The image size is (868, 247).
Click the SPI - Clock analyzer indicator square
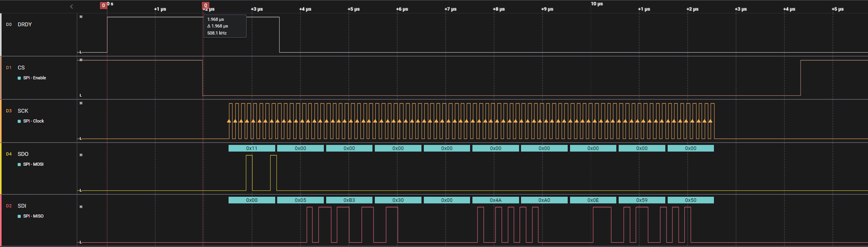click(x=19, y=121)
